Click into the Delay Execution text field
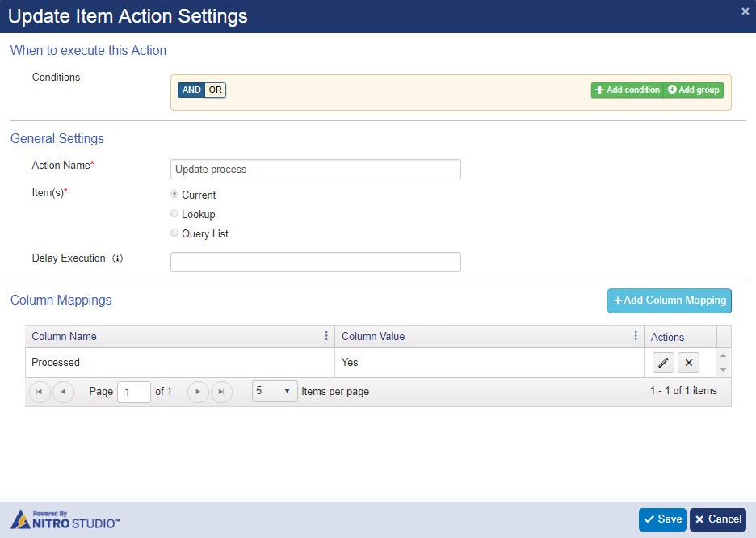 coord(315,262)
